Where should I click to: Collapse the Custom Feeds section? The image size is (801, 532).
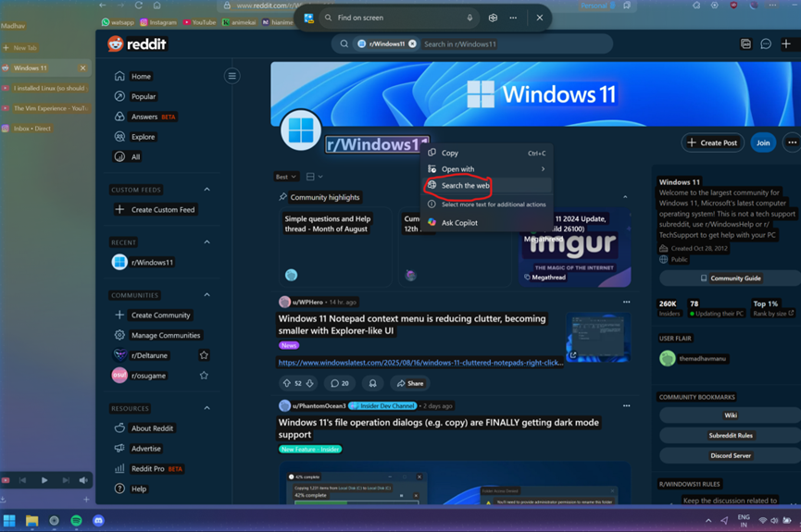(x=207, y=190)
